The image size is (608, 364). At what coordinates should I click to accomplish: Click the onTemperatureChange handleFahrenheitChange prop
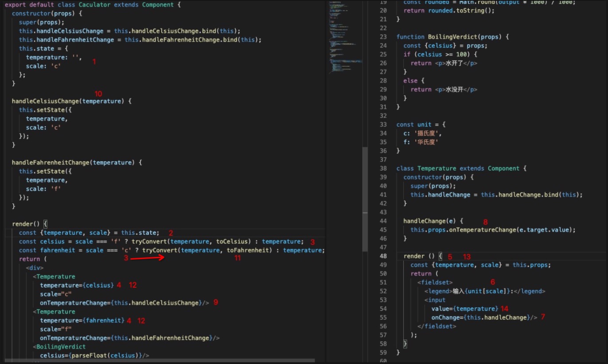pyautogui.click(x=129, y=338)
